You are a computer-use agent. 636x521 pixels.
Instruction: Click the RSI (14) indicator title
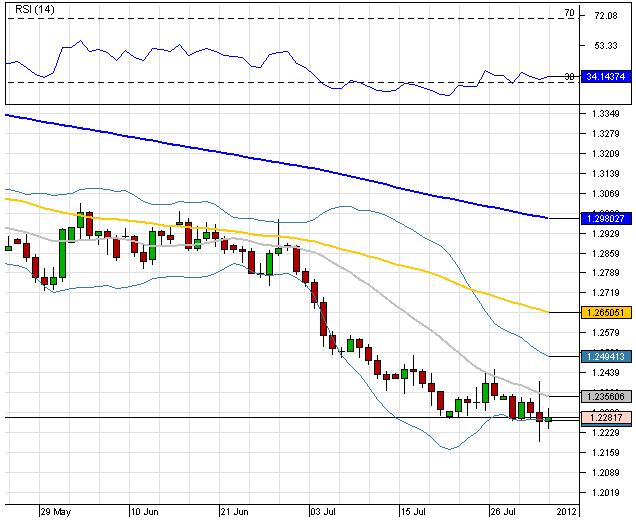click(x=26, y=9)
